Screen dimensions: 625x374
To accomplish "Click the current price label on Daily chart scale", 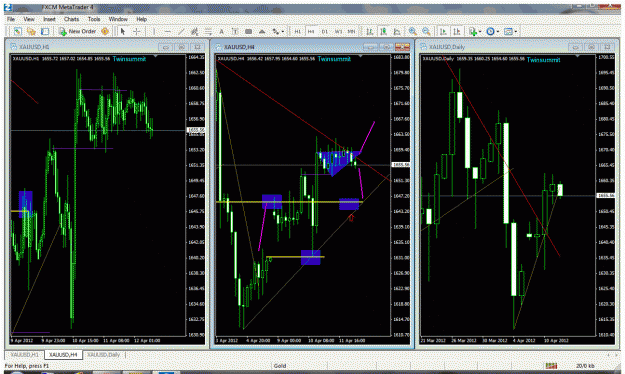I will coord(606,195).
